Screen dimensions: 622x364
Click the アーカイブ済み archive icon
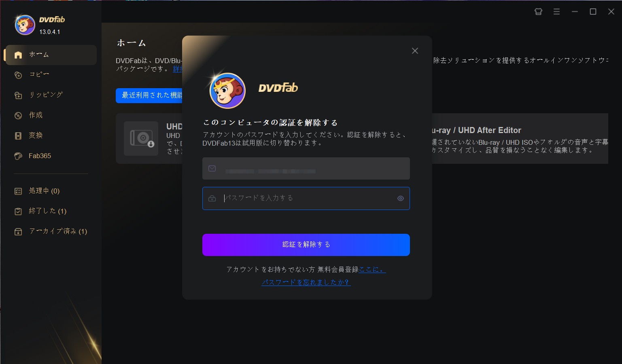18,232
